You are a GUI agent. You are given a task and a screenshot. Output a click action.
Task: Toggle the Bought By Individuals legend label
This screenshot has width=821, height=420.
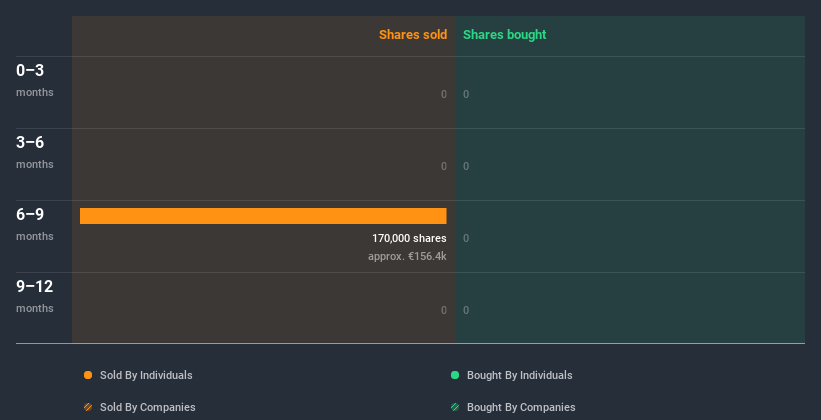(519, 375)
